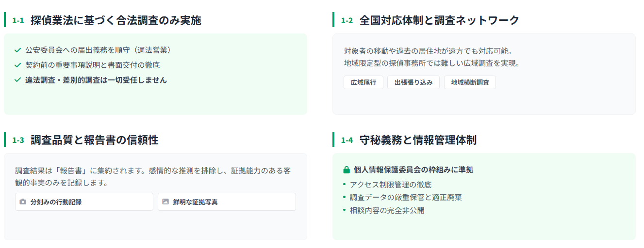Viewport: 644px width, 248px height.
Task: Select the 地域横断調査 tag
Action: 470,82
